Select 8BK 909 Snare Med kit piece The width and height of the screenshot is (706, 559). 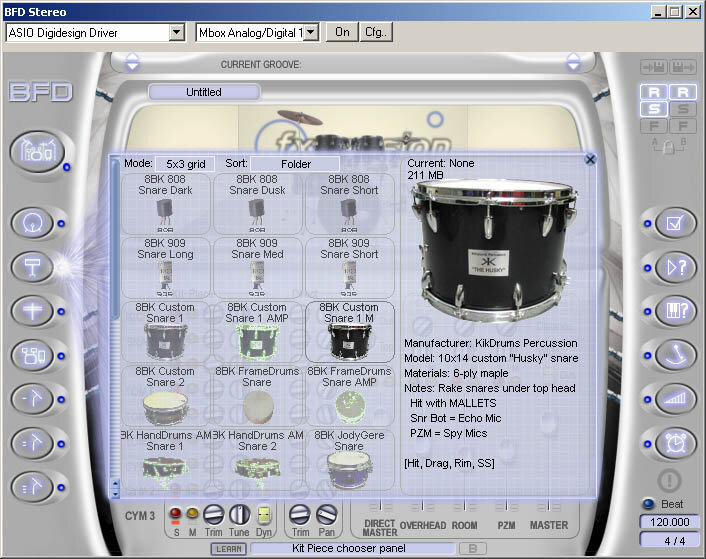pos(257,267)
